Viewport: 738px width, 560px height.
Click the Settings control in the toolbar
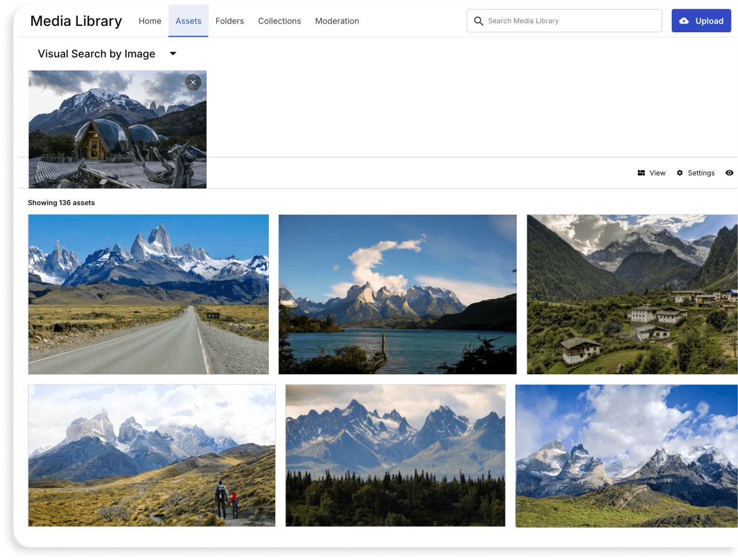coord(696,172)
